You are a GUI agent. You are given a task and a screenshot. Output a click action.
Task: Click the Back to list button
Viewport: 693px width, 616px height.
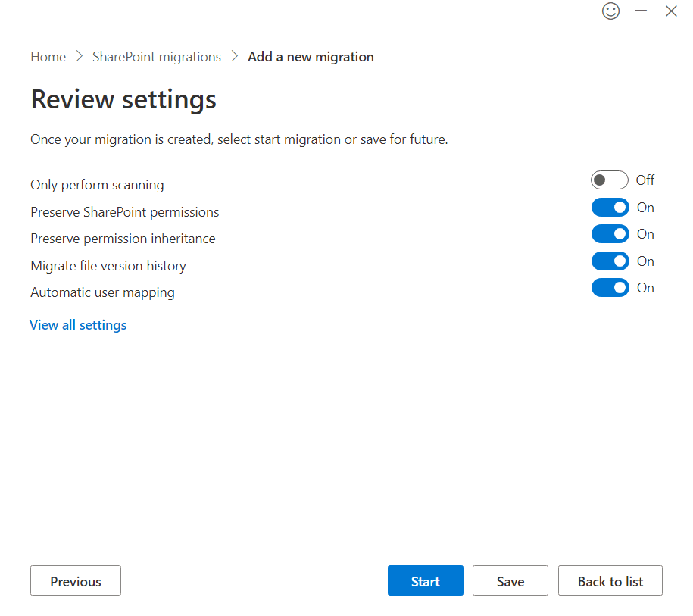[x=610, y=581]
